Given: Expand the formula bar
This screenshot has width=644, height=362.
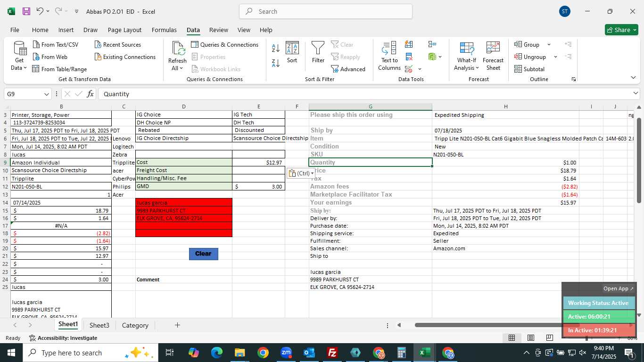Looking at the screenshot, I should (x=636, y=93).
